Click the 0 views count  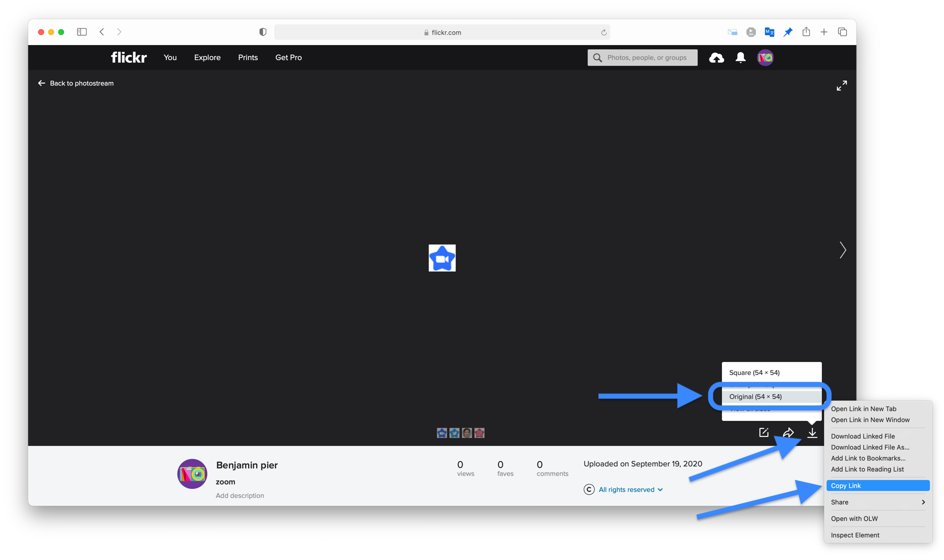pyautogui.click(x=465, y=468)
